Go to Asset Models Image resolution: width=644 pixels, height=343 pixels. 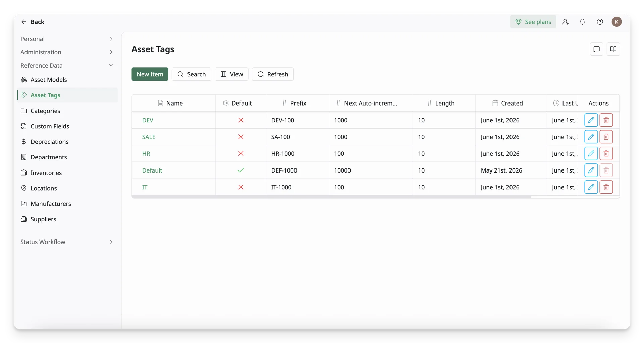[67, 80]
